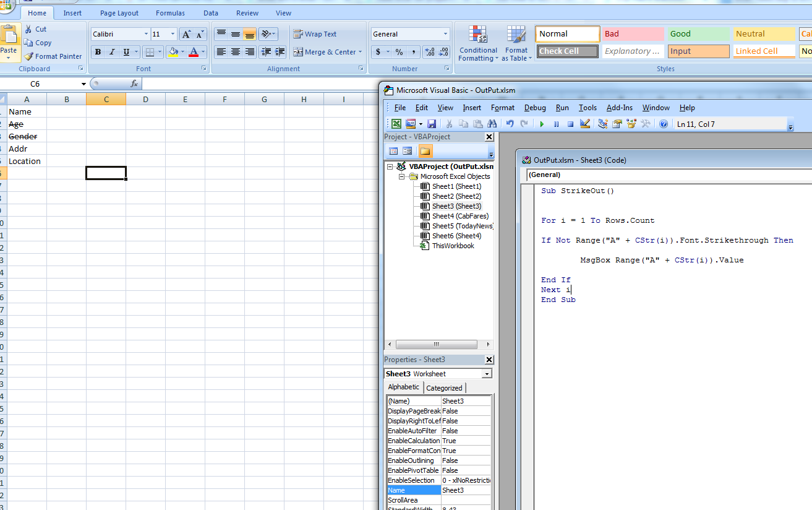Click the Format Painter brush icon

tap(29, 56)
